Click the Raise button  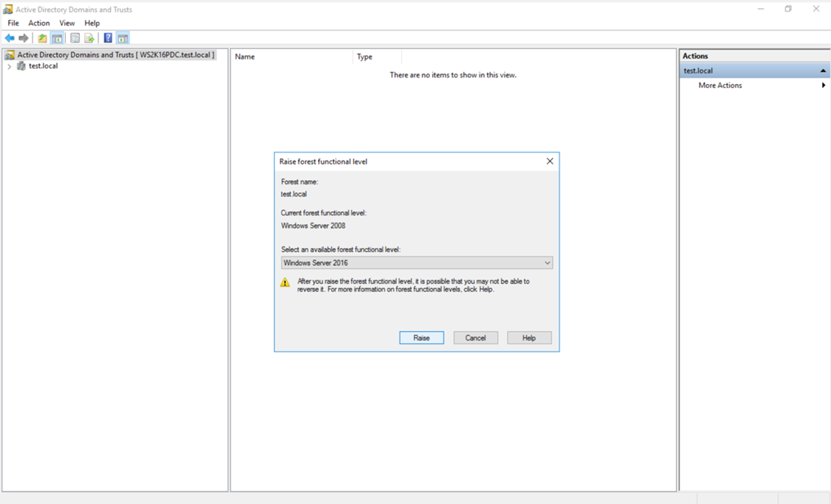coord(422,338)
